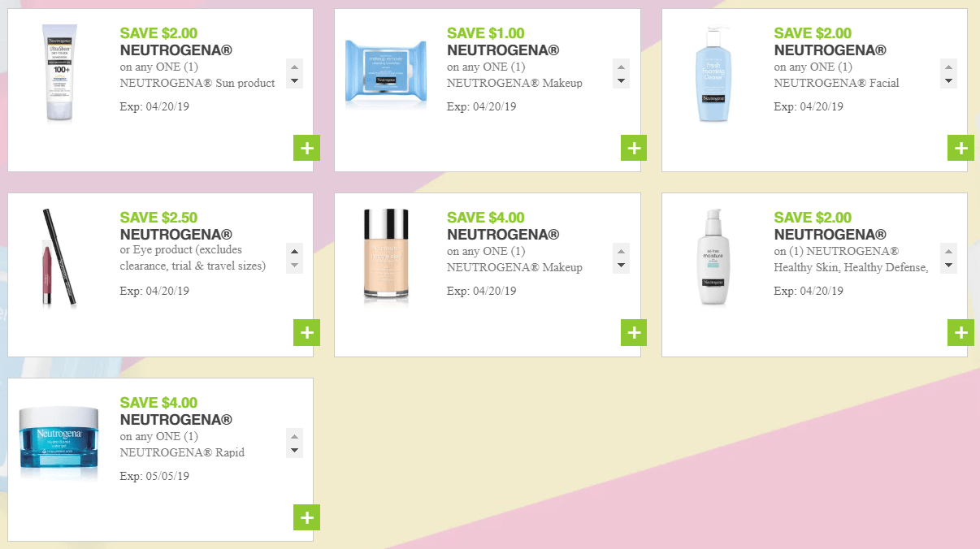Add the $1.00 Makeup wipes coupon
This screenshot has width=980, height=549.
634,148
